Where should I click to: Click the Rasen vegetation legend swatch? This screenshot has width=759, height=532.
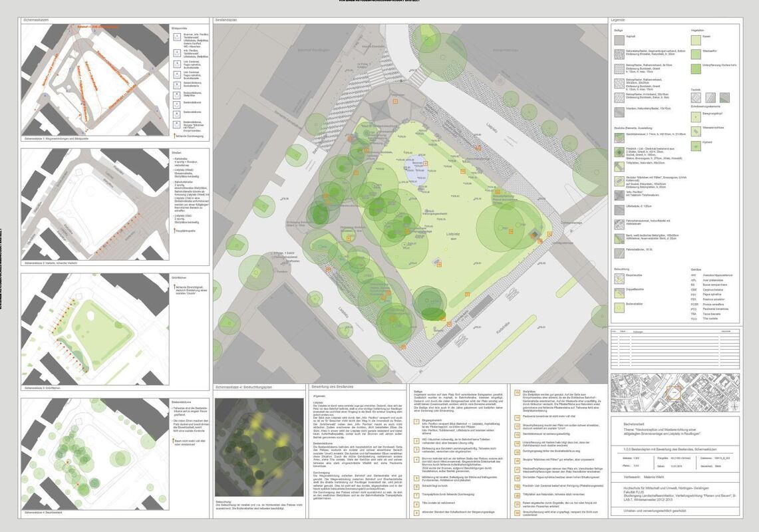tap(696, 40)
